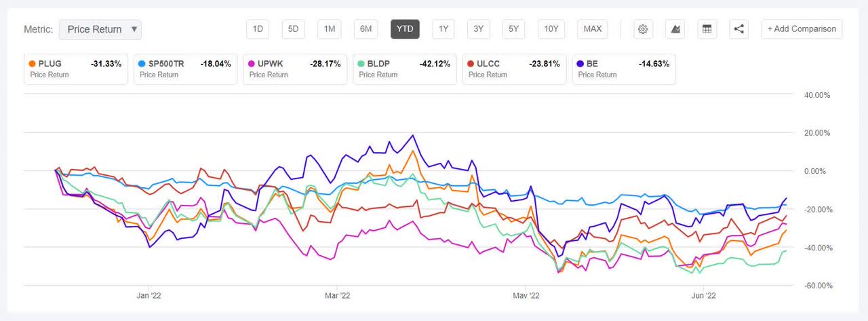Switch to the 1Y time range

(443, 29)
